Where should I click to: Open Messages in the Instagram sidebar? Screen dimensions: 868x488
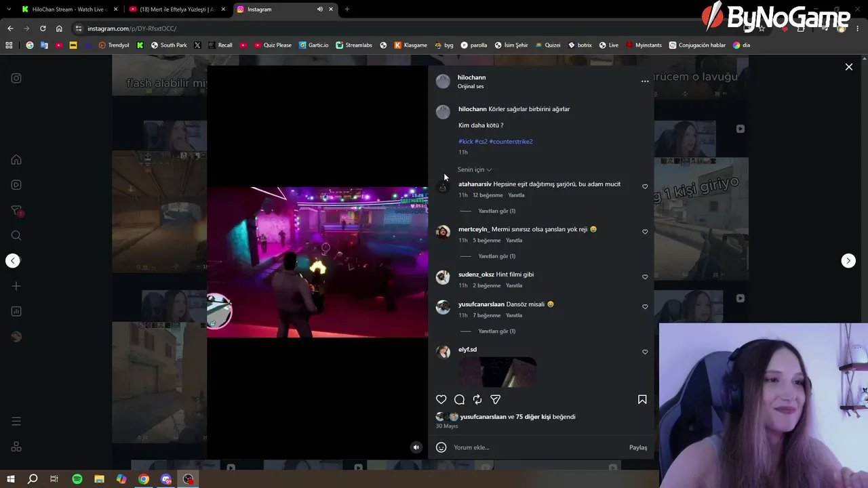coord(16,211)
